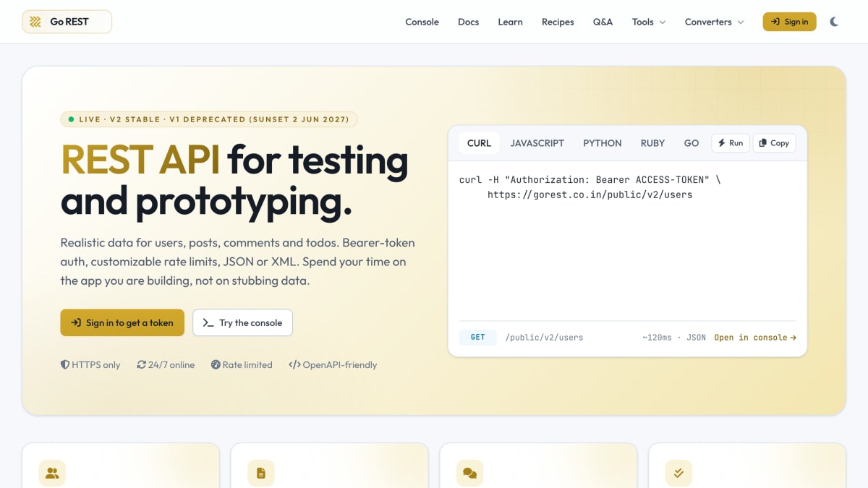Image resolution: width=868 pixels, height=488 pixels.
Task: Click the posts document card icon
Action: click(261, 474)
